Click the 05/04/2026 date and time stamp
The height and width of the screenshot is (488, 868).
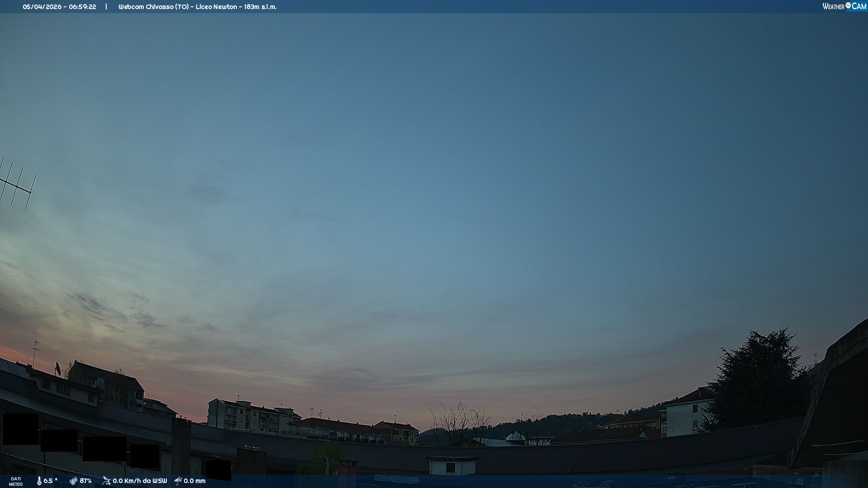[59, 7]
